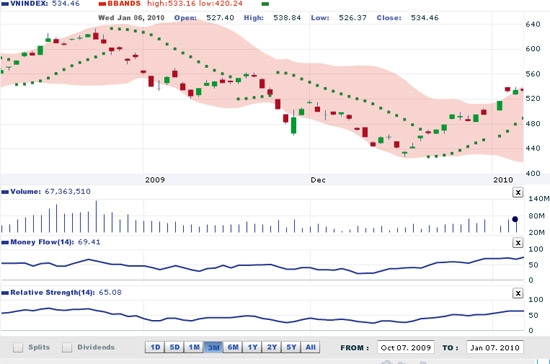Viewport: 550px width, 364px height.
Task: Click the 640 price axis label
Action: (x=533, y=24)
